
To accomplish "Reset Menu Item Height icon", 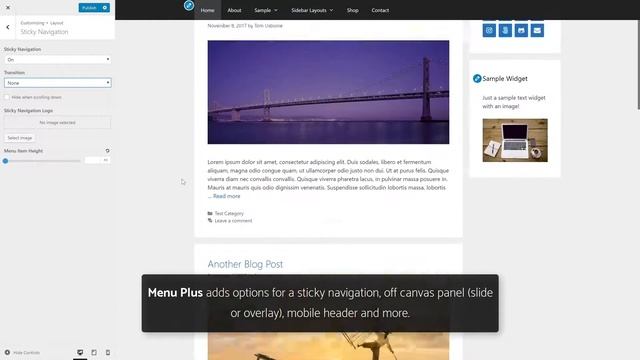I will pyautogui.click(x=107, y=151).
